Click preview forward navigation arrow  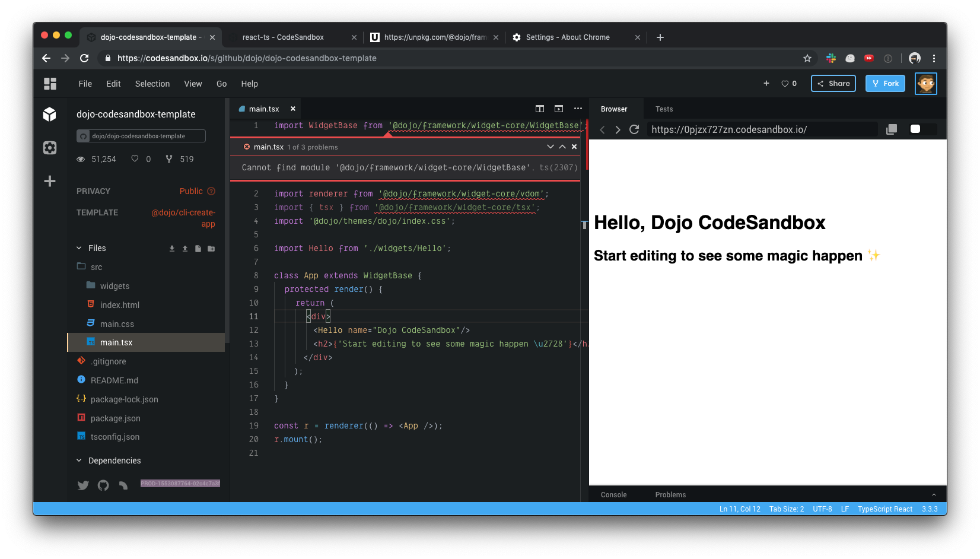click(618, 129)
